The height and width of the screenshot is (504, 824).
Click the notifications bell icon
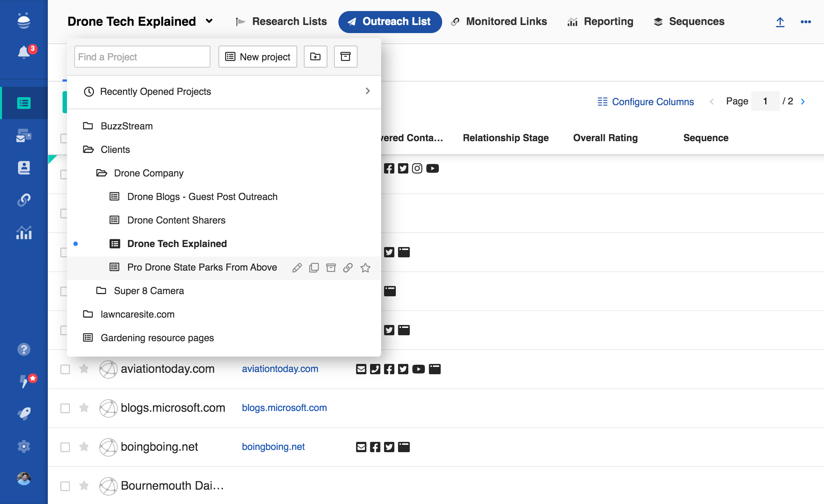point(24,52)
